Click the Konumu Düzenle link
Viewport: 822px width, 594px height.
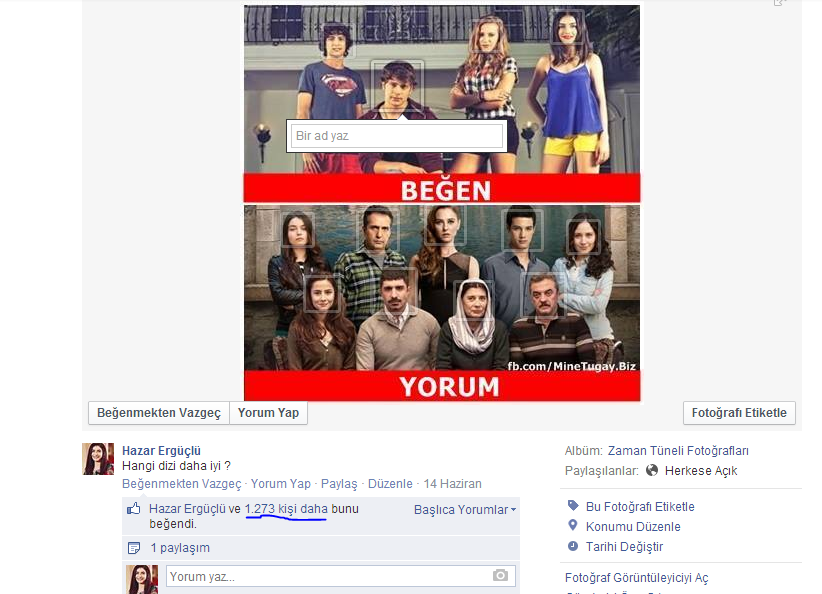coord(633,527)
